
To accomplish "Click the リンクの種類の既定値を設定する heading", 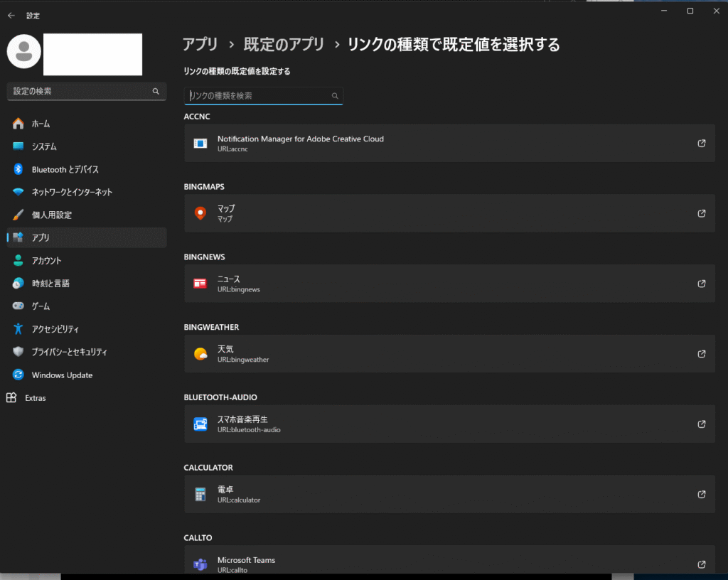I will (x=237, y=72).
